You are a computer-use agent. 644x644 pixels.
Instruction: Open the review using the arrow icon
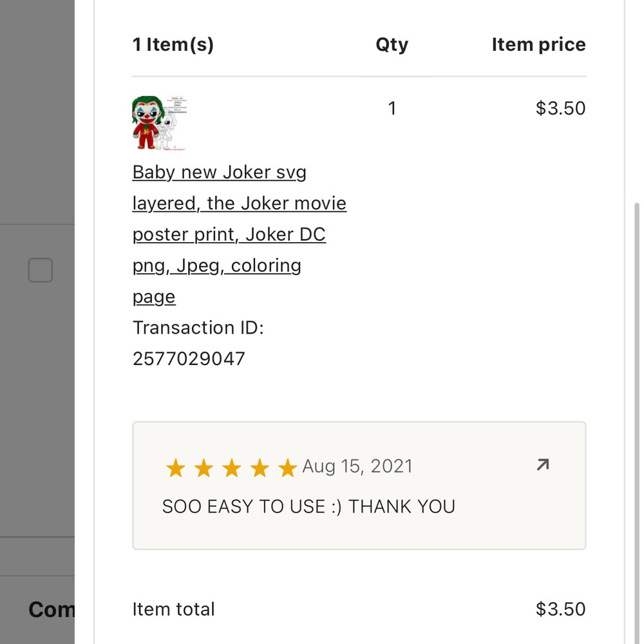coord(543,464)
